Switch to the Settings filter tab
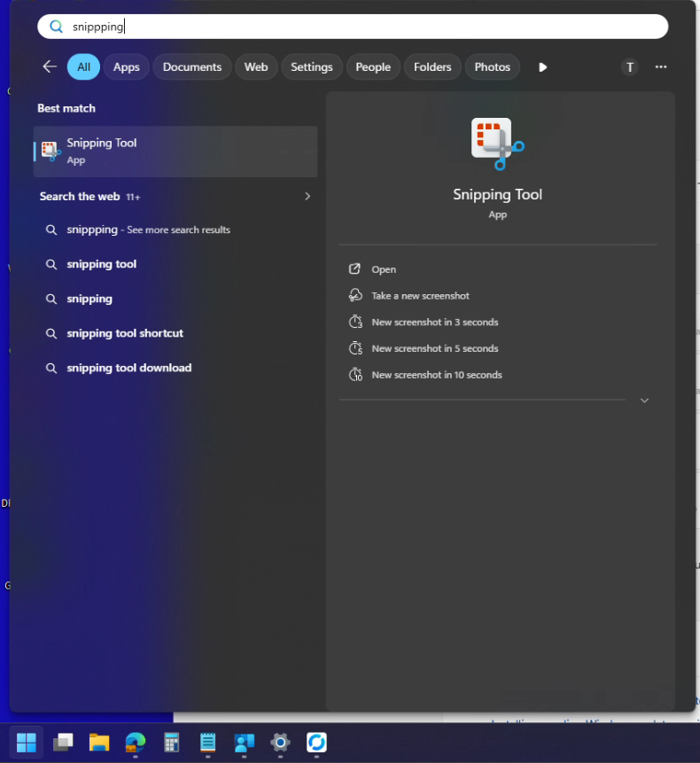 click(311, 66)
